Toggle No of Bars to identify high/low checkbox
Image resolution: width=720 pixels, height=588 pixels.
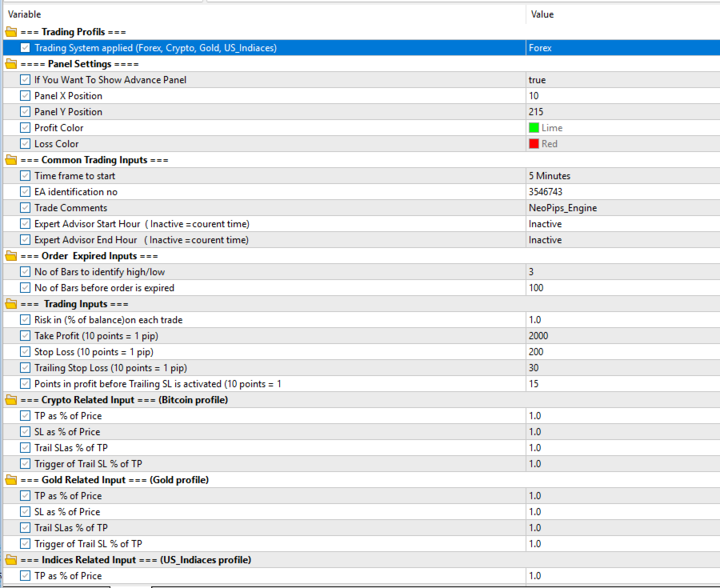tap(26, 272)
